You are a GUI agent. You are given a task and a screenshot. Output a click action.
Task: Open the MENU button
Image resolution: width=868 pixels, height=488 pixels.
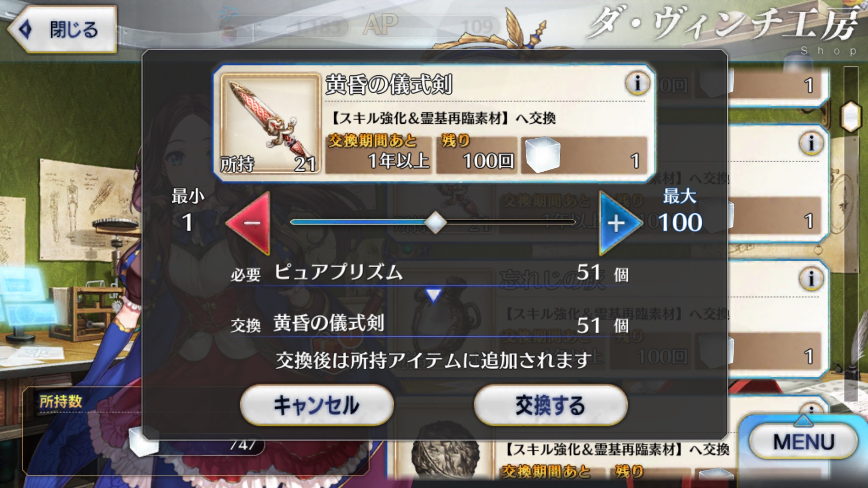click(x=803, y=441)
